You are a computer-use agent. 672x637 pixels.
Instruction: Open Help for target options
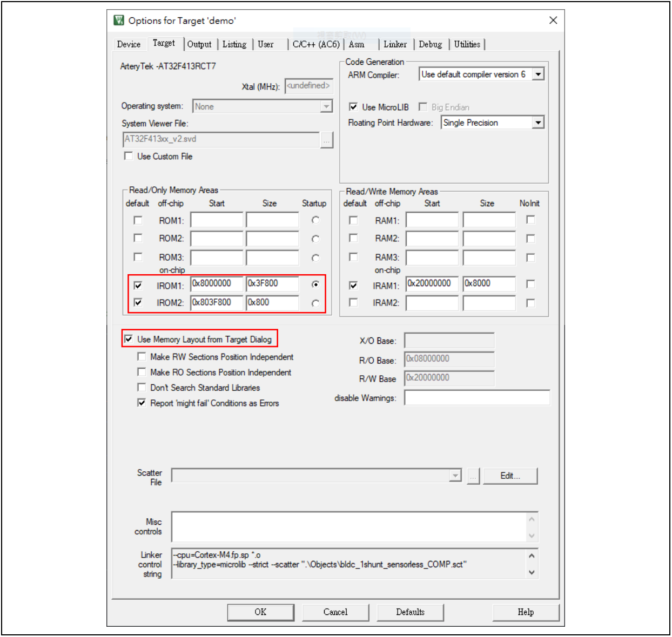(x=526, y=612)
